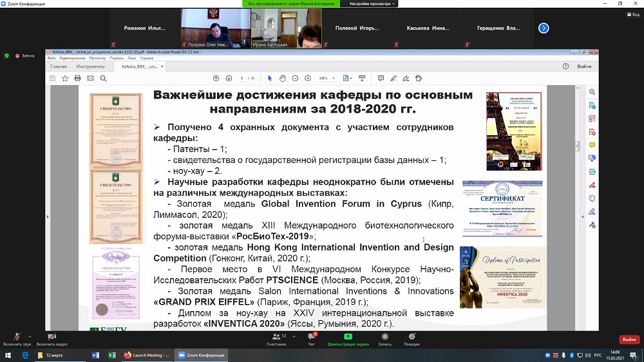Open the Чат chat panel
Image resolution: width=644 pixels, height=362 pixels.
[x=311, y=339]
